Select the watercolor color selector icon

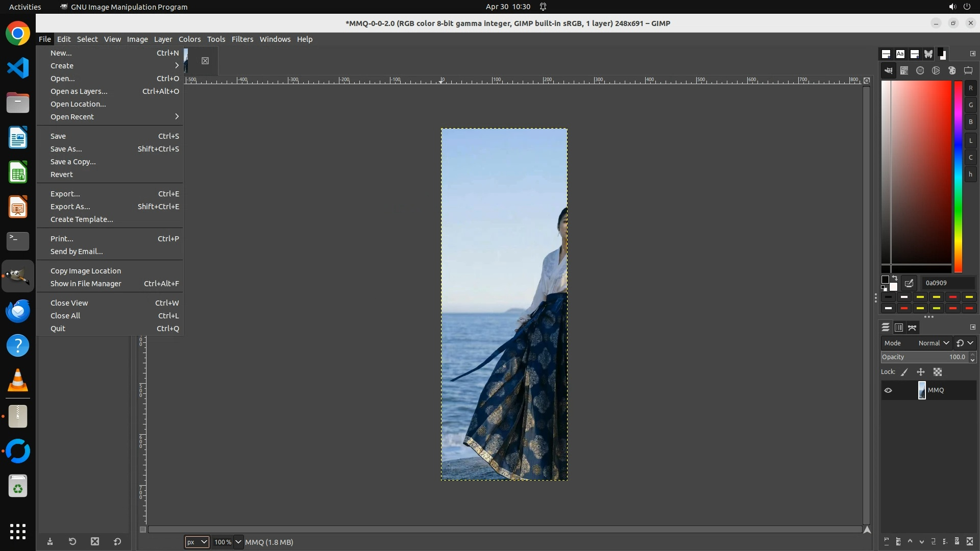pyautogui.click(x=920, y=71)
